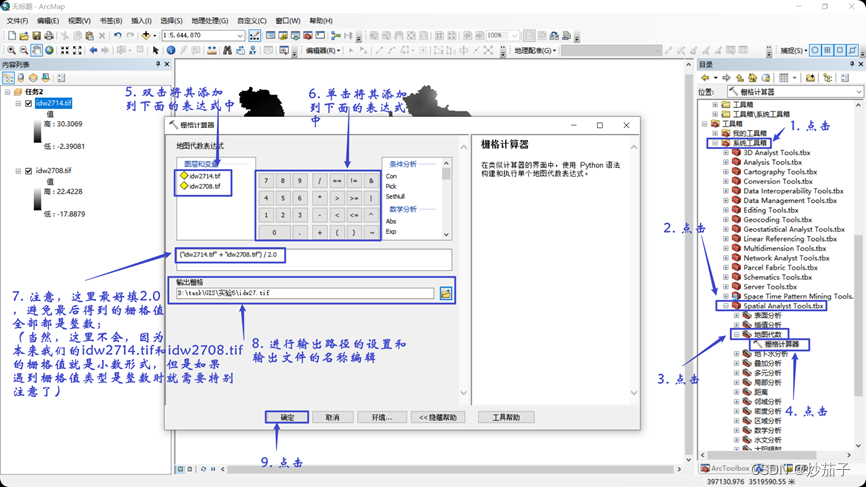
Task: Click the map algebra expression field
Action: click(314, 260)
